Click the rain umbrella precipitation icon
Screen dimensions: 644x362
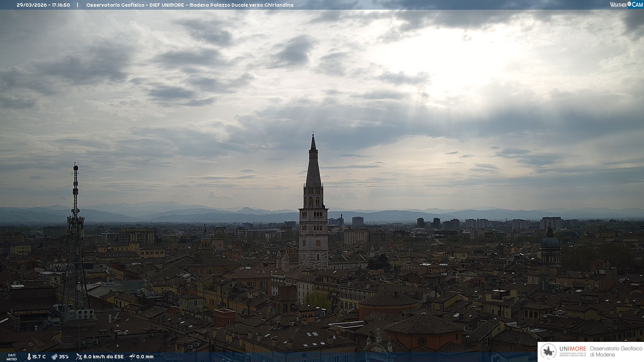tap(132, 357)
